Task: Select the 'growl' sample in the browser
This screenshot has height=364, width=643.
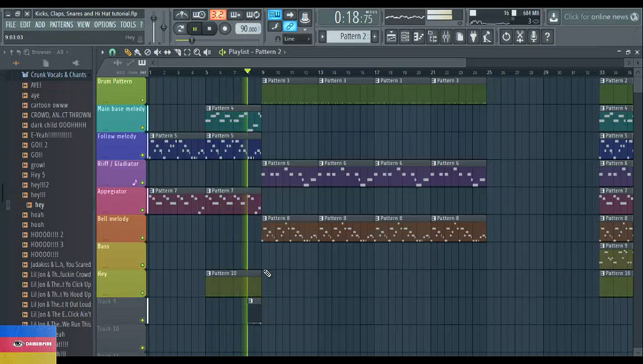Action: pyautogui.click(x=37, y=165)
